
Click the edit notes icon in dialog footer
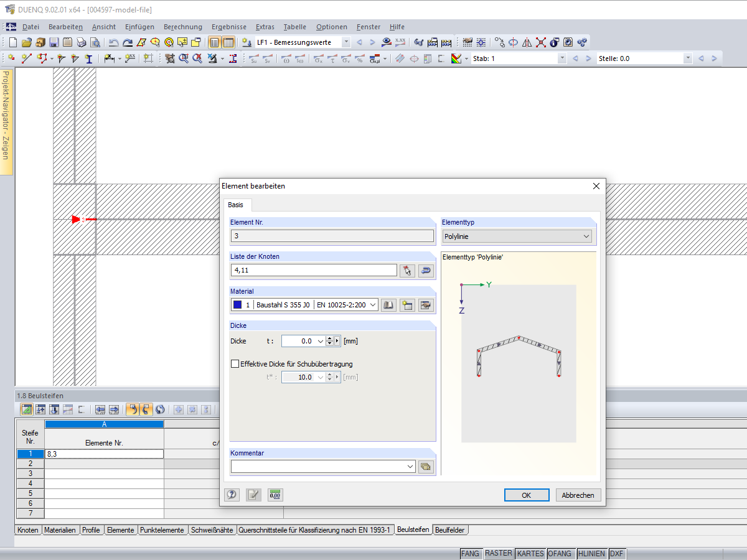click(x=253, y=495)
